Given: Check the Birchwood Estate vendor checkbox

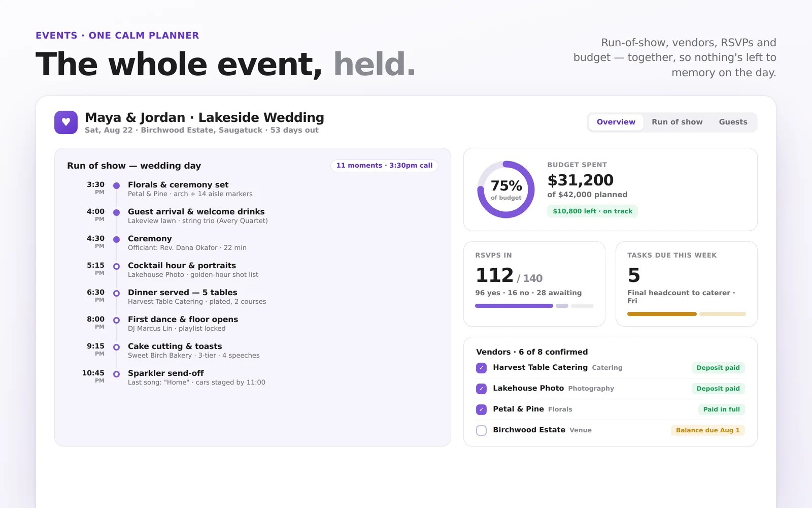Looking at the screenshot, I should point(482,430).
